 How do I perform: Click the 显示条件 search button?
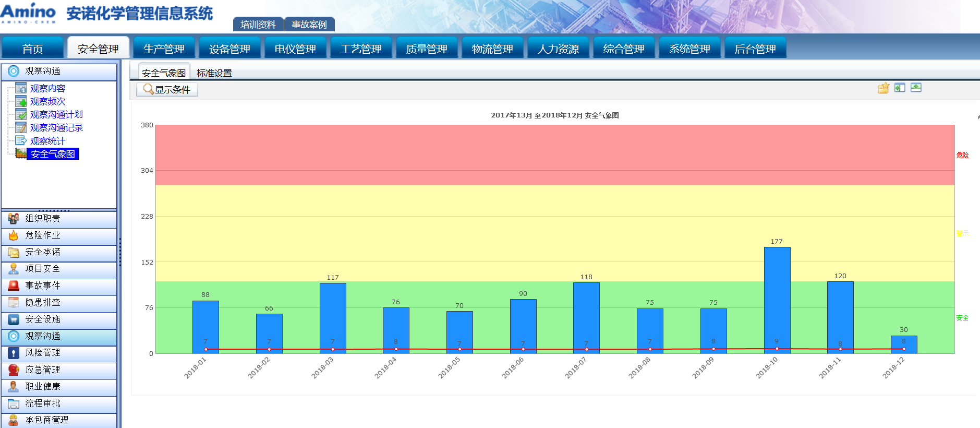(x=167, y=90)
